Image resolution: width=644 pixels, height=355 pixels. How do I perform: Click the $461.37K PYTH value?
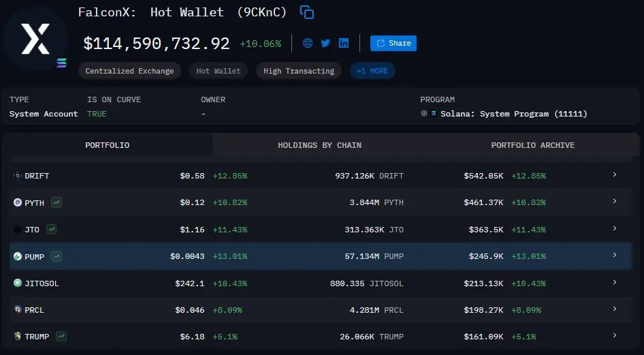pyautogui.click(x=483, y=202)
